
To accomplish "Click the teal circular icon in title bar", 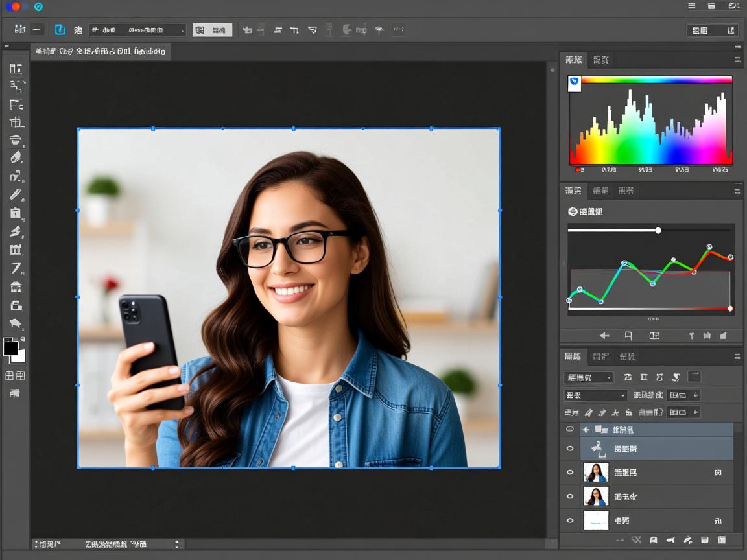I will (38, 6).
